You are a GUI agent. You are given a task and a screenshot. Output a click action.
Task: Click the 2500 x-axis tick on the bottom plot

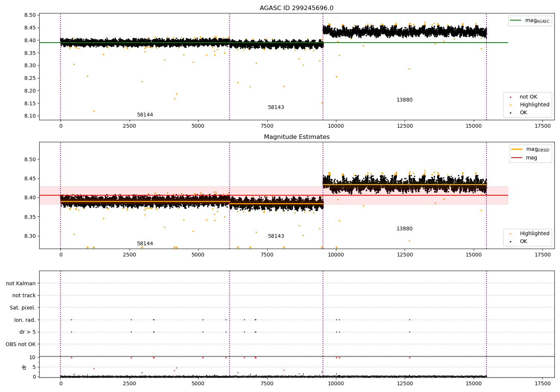pos(130,384)
